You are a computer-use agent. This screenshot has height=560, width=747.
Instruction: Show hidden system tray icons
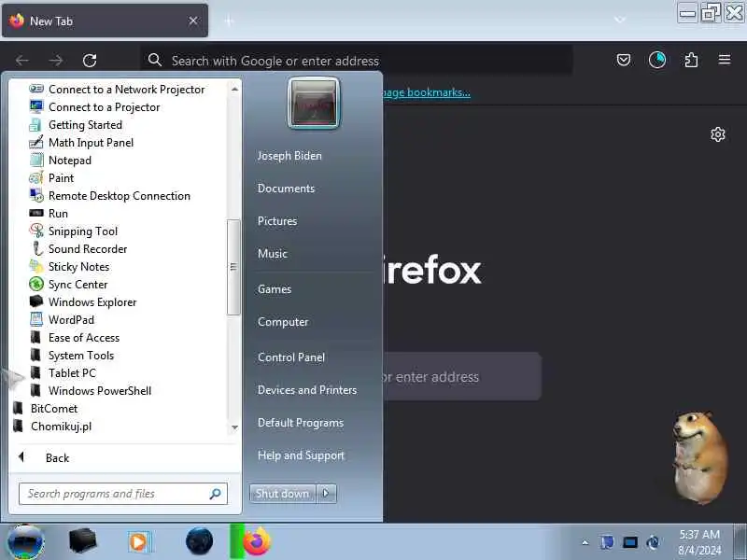tap(585, 542)
